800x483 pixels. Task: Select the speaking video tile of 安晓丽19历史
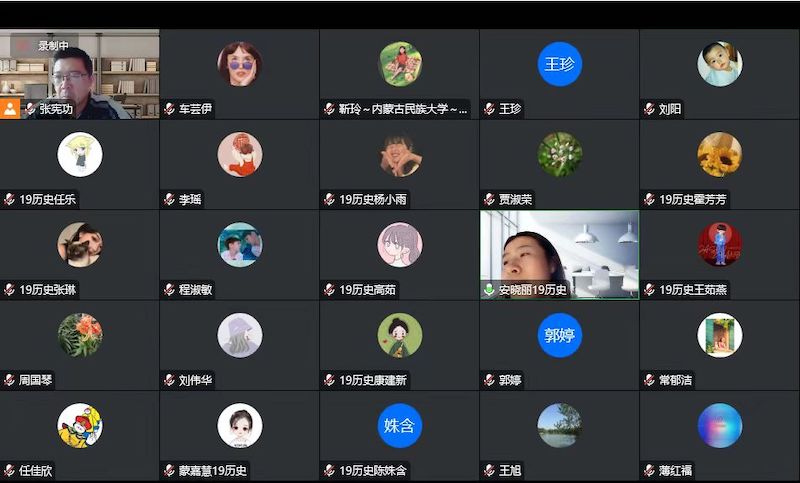[x=560, y=255]
